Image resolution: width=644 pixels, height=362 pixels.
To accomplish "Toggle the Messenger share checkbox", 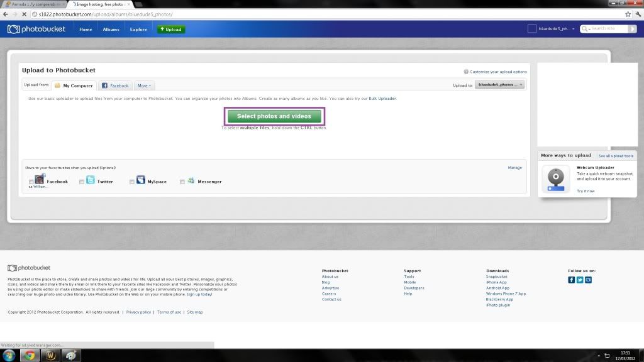I will point(182,182).
